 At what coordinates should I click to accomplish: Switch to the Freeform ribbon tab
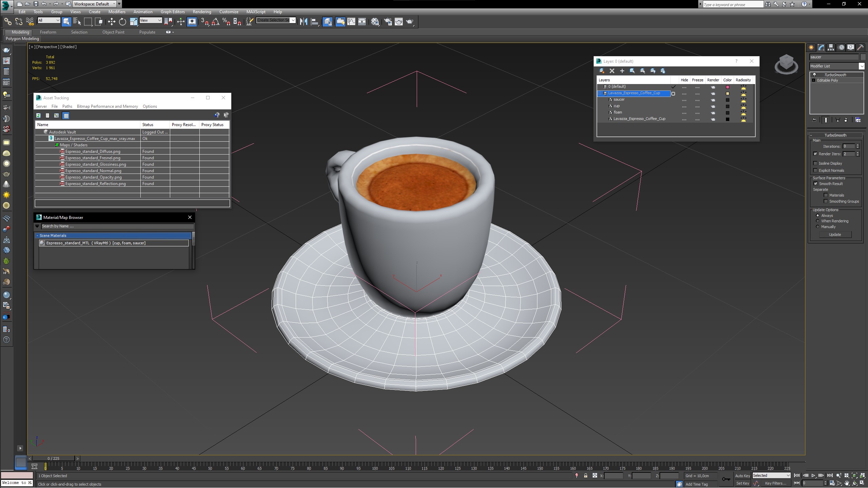[48, 32]
